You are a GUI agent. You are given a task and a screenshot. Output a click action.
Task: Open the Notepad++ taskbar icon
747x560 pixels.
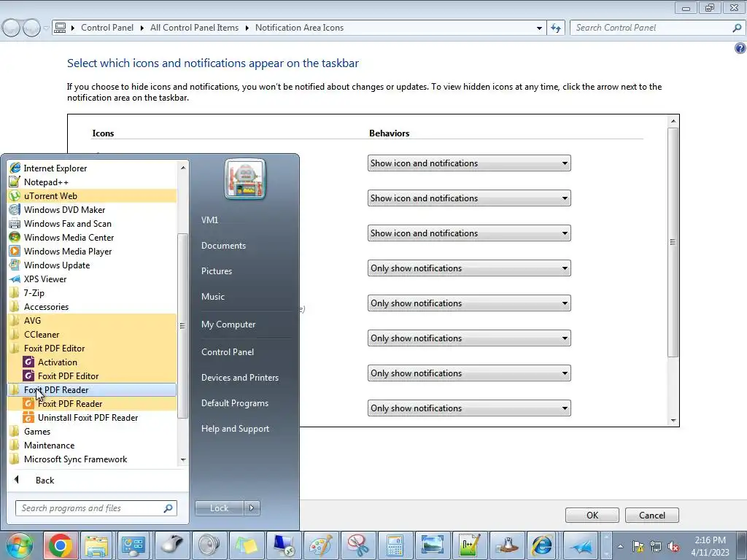469,545
